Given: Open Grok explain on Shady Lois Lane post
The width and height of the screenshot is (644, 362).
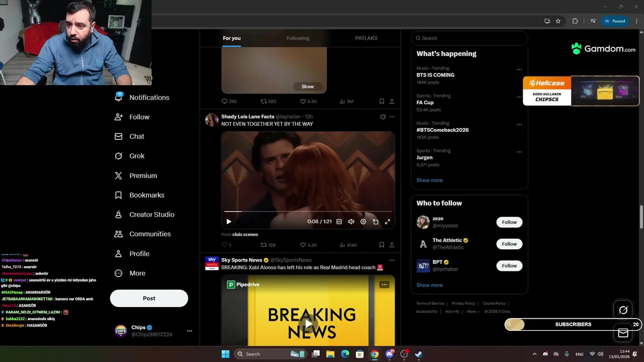Looking at the screenshot, I should pyautogui.click(x=383, y=117).
